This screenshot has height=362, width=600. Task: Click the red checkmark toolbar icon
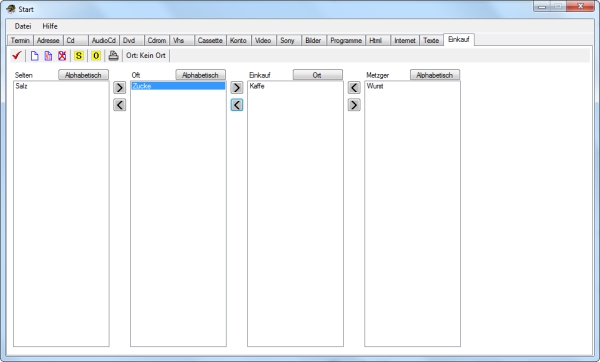(x=16, y=55)
